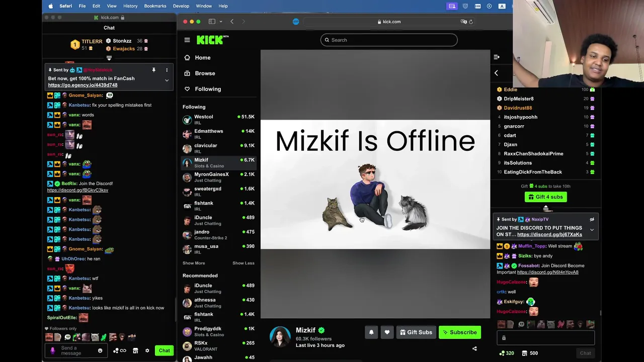Open the store icon in left chat
The width and height of the screenshot is (644, 362).
click(135, 350)
